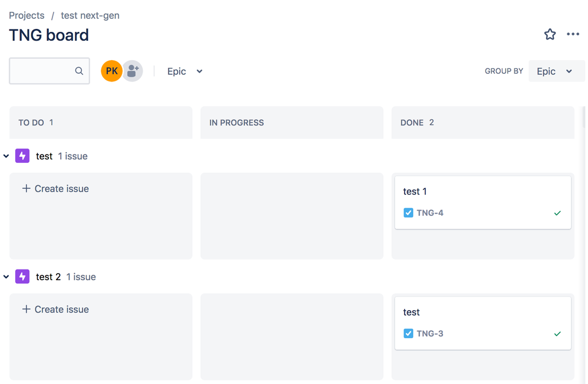Open the Epic filter dropdown
This screenshot has width=588, height=384.
point(183,71)
